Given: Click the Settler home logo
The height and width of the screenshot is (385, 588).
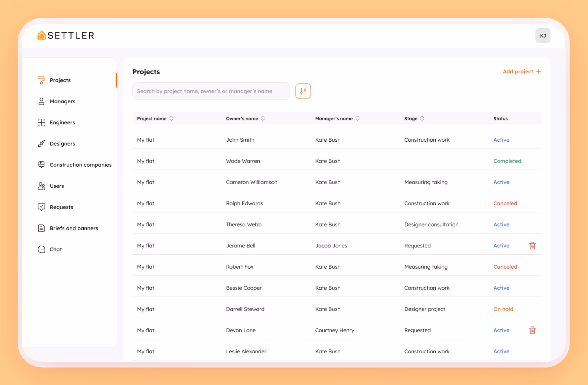Looking at the screenshot, I should click(41, 35).
